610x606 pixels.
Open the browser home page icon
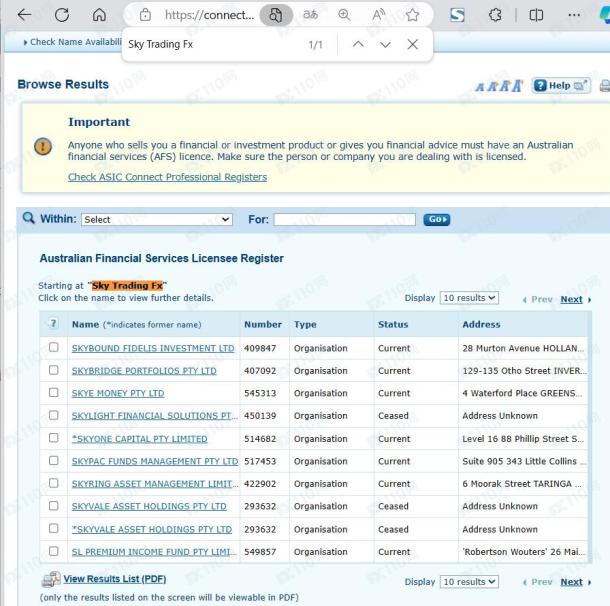(x=99, y=15)
